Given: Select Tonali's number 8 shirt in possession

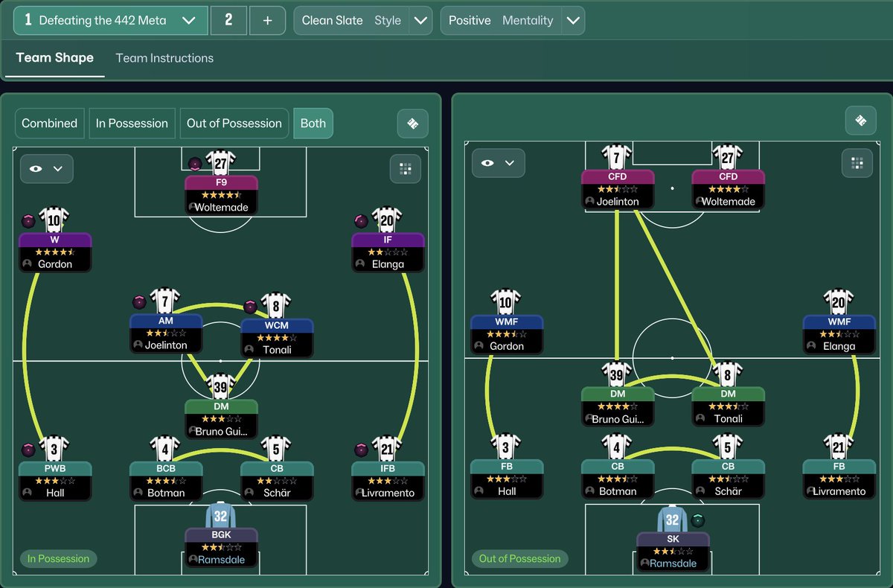Looking at the screenshot, I should click(x=276, y=306).
